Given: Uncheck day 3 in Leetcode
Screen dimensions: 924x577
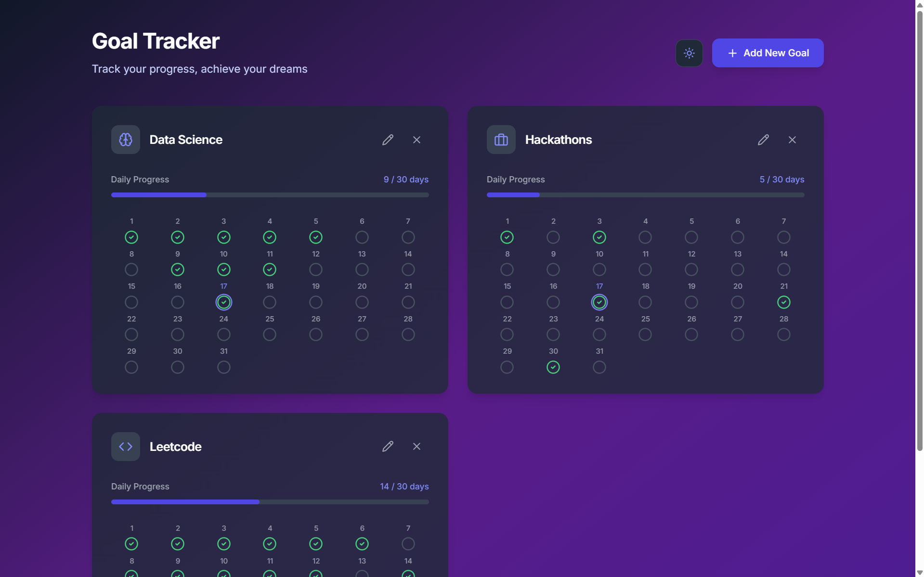Looking at the screenshot, I should [x=224, y=544].
